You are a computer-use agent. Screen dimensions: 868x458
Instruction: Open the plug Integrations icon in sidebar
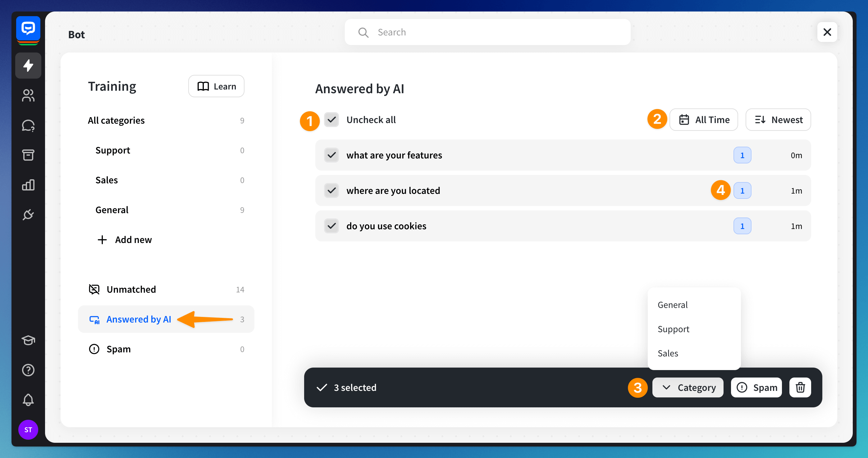(28, 214)
